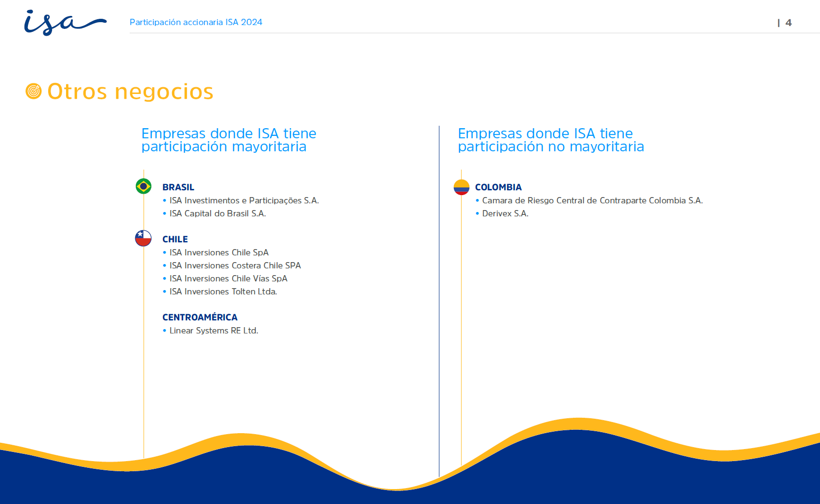
Task: Click 'ISA Inversiones Chile Vías SpA'
Action: pyautogui.click(x=228, y=279)
